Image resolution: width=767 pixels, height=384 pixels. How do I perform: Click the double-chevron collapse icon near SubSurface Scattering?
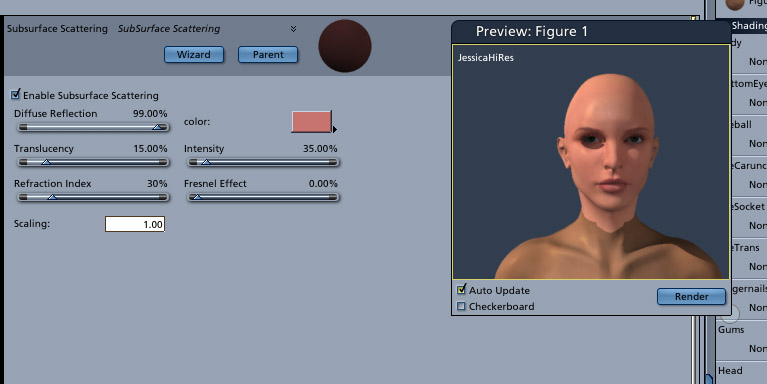(x=293, y=29)
